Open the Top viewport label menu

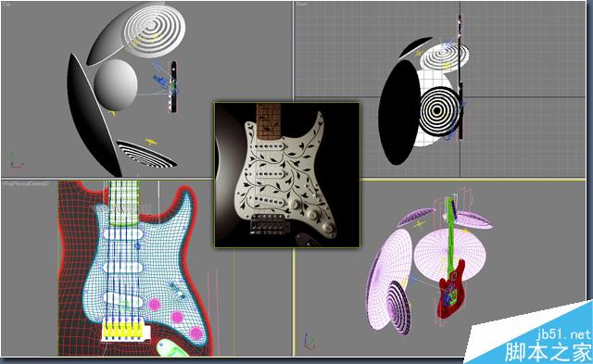point(7,5)
